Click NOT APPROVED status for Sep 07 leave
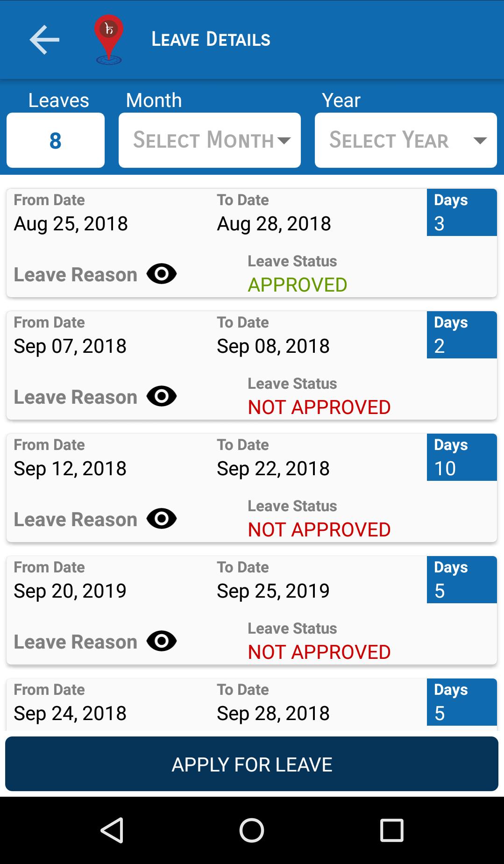The height and width of the screenshot is (864, 504). click(319, 407)
